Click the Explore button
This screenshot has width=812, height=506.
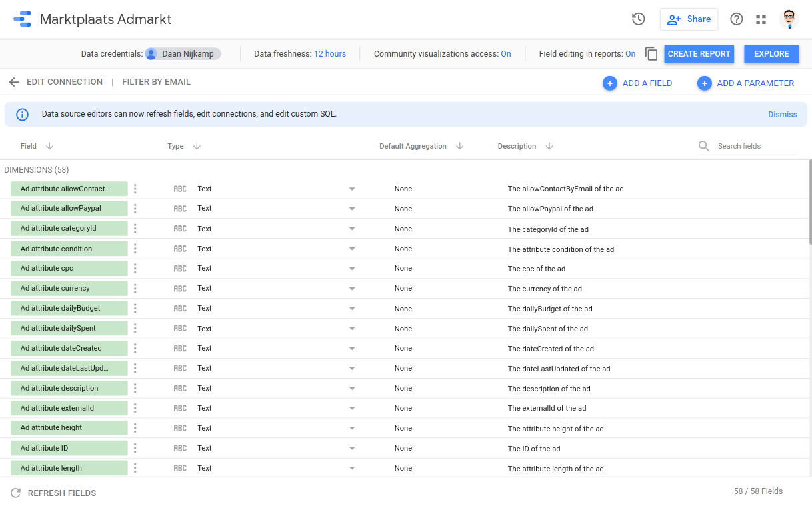coord(771,54)
